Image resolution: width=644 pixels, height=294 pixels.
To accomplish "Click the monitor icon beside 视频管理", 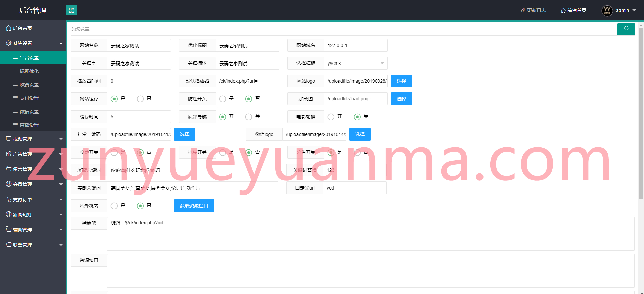I will [x=9, y=139].
